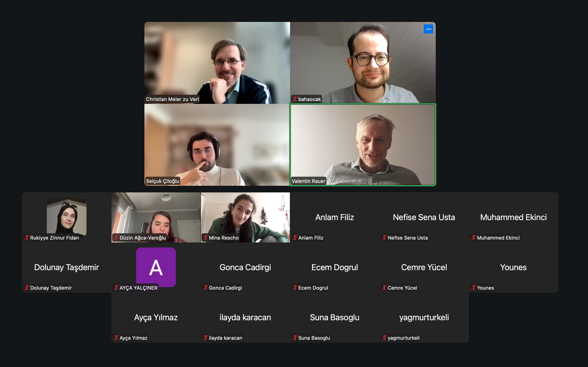
Task: Open the blue more-options button on bahaocak's video
Action: click(428, 29)
